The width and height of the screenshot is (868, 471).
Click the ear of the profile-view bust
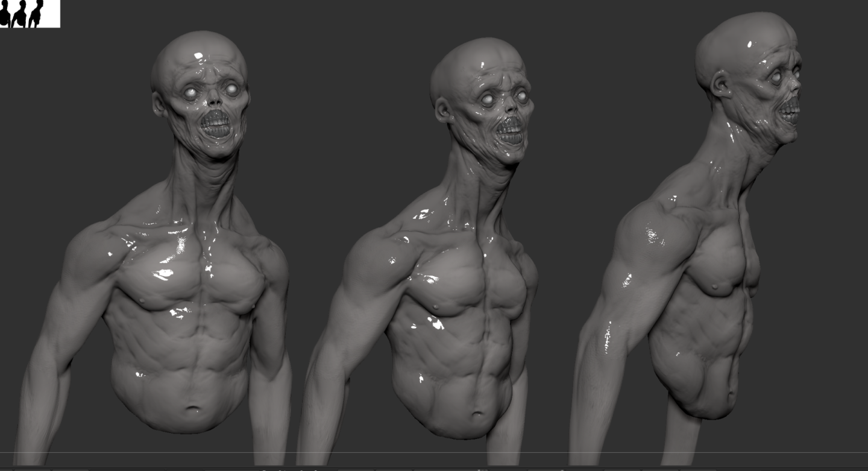coord(720,84)
